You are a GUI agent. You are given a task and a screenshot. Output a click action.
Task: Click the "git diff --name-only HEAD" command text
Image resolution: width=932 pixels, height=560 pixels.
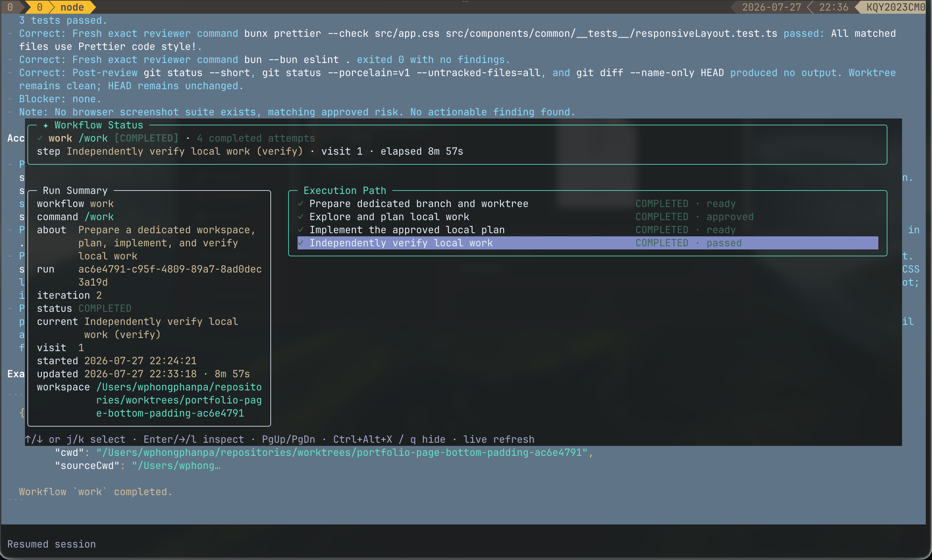[x=650, y=73]
